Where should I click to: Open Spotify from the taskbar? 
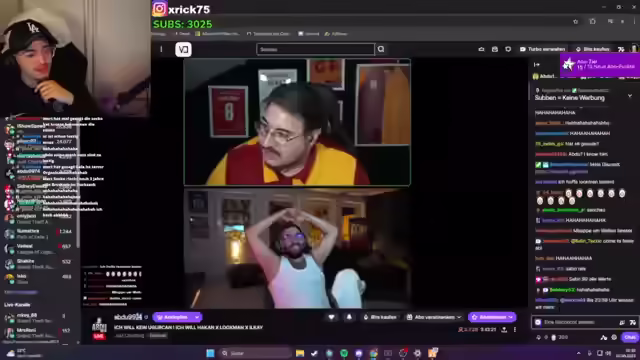click(x=344, y=353)
